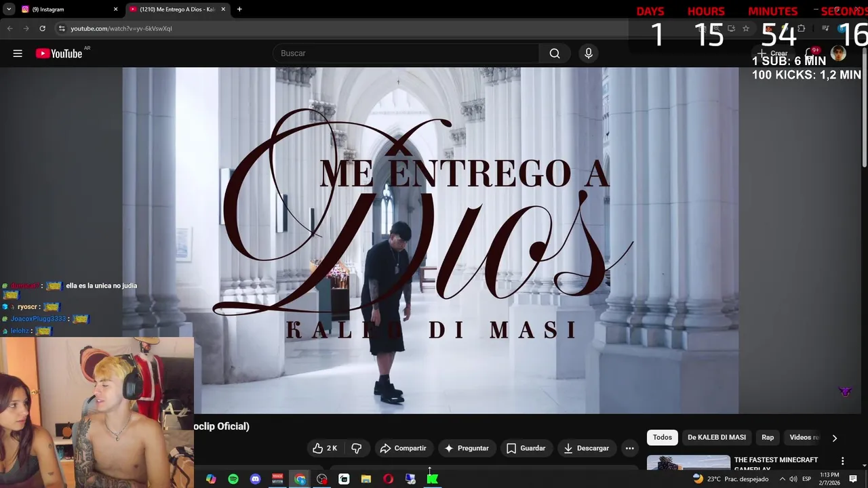
Task: View site information icon in address bar
Action: (x=62, y=28)
